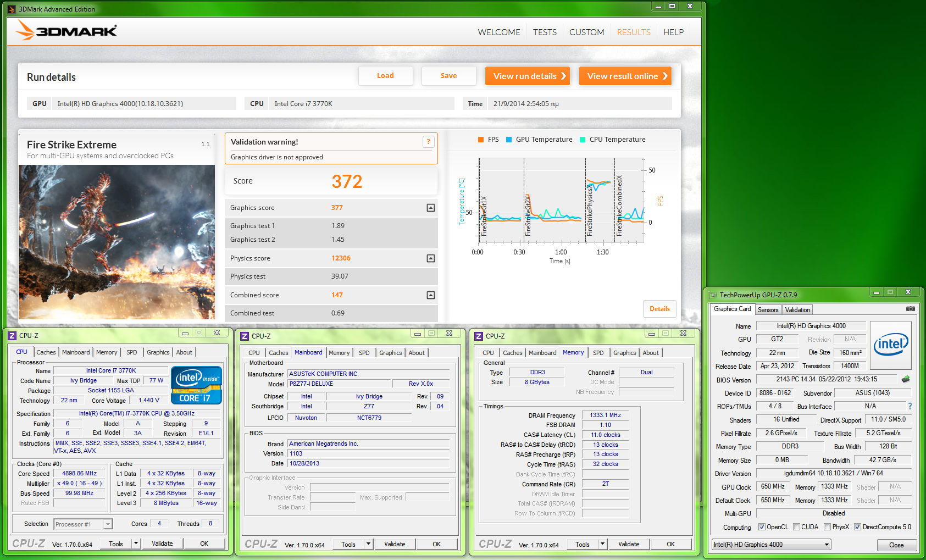Image resolution: width=926 pixels, height=560 pixels.
Task: Click the CPU Temperature green legend swatch
Action: (x=583, y=140)
